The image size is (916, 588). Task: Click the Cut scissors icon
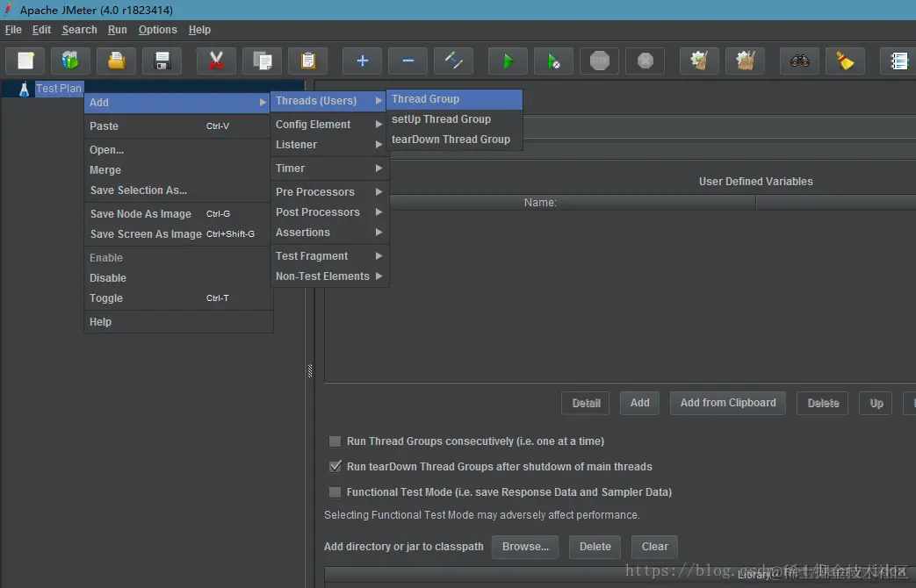tap(216, 61)
